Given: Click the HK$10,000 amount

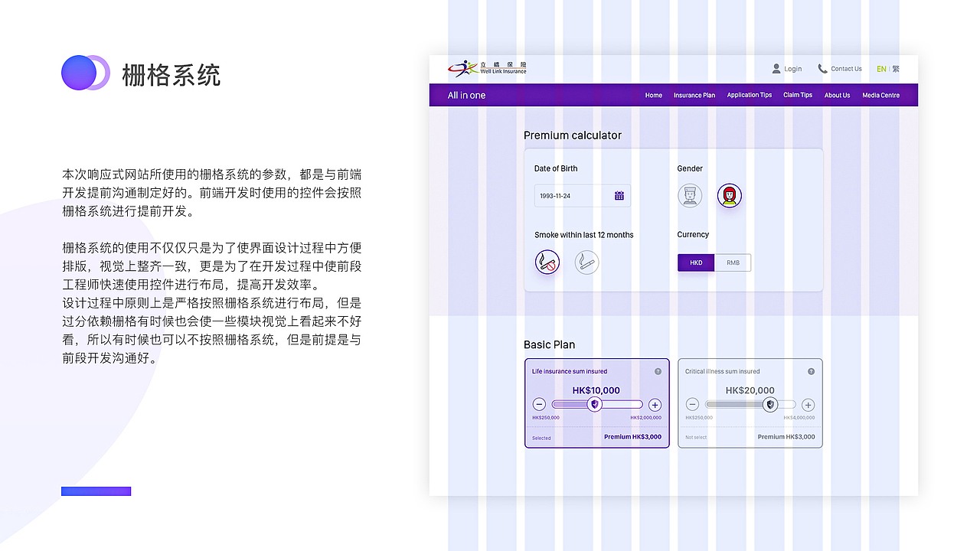Looking at the screenshot, I should point(596,390).
